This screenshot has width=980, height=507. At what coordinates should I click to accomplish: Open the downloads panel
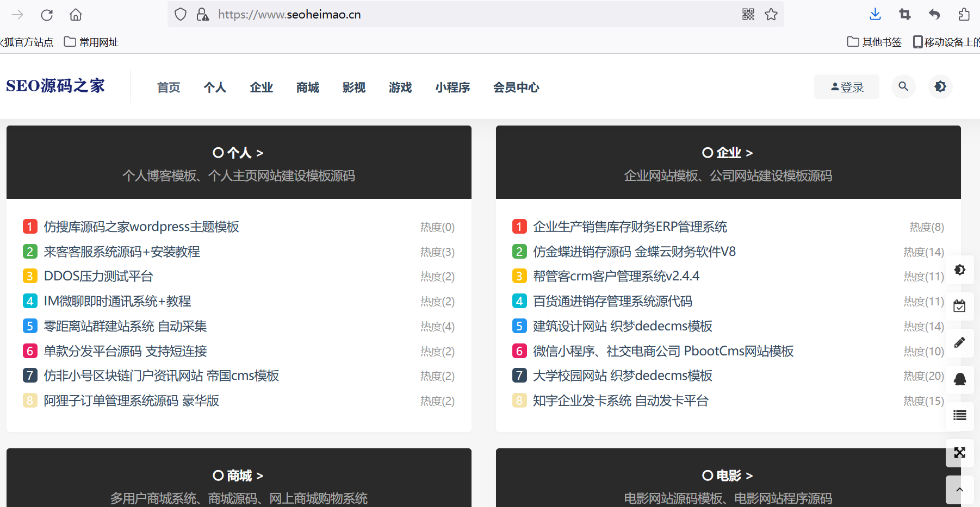(875, 15)
